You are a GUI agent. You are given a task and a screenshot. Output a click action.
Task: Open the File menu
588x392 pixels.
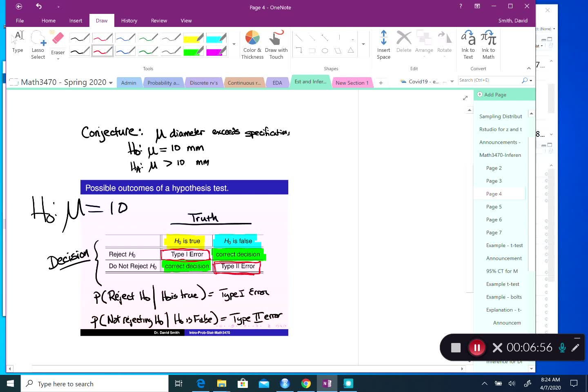pyautogui.click(x=20, y=20)
